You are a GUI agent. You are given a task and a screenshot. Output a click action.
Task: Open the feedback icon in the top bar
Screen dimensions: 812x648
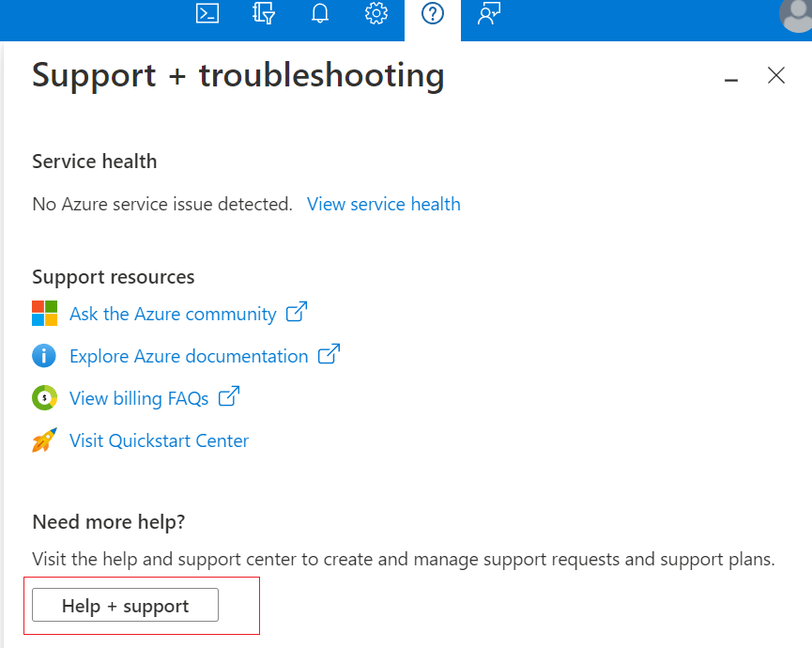[x=487, y=13]
